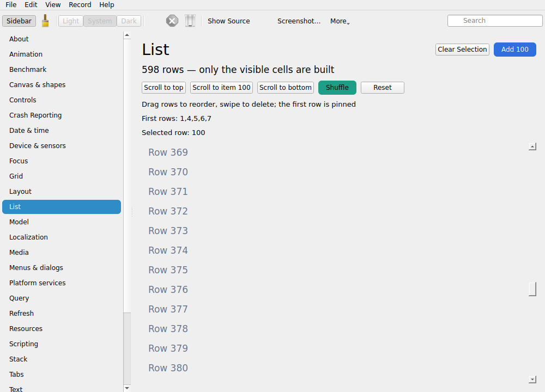
Task: Select Row 369 in the list
Action: click(335, 152)
